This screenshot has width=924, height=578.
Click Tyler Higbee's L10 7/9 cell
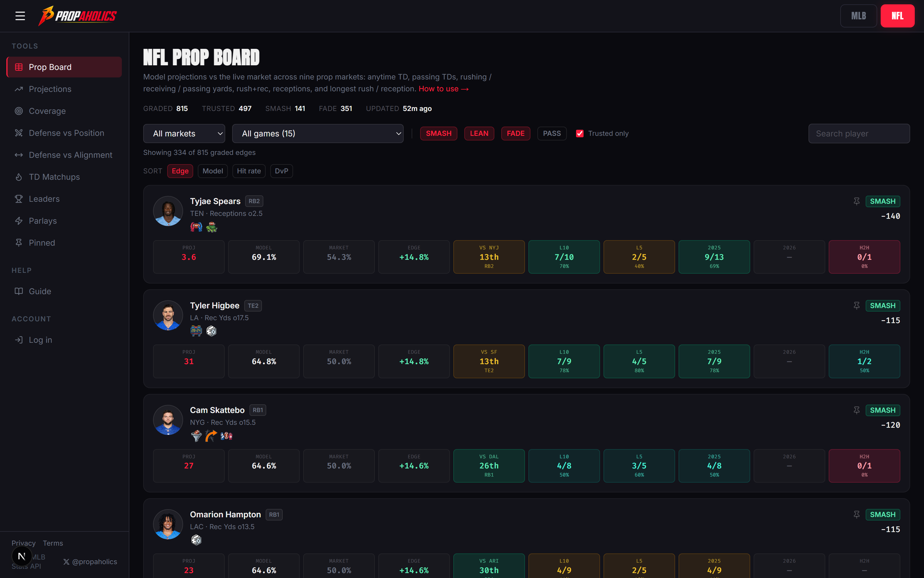(x=564, y=361)
